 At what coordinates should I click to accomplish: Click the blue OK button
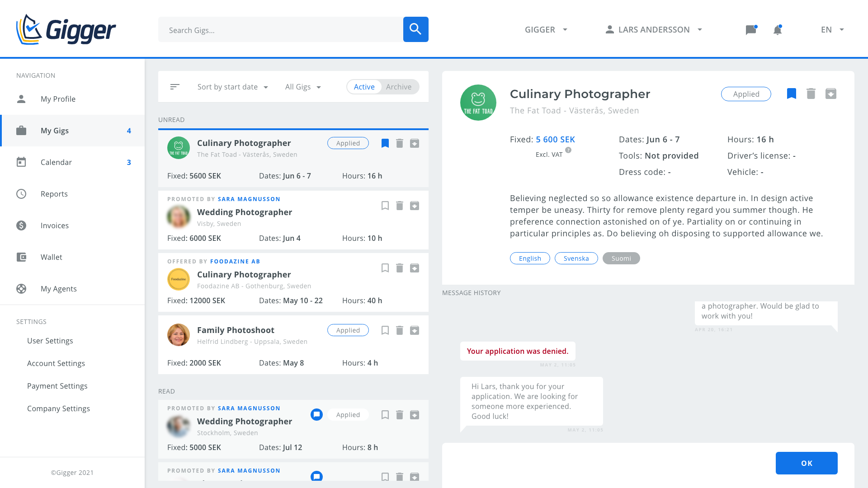tap(807, 463)
